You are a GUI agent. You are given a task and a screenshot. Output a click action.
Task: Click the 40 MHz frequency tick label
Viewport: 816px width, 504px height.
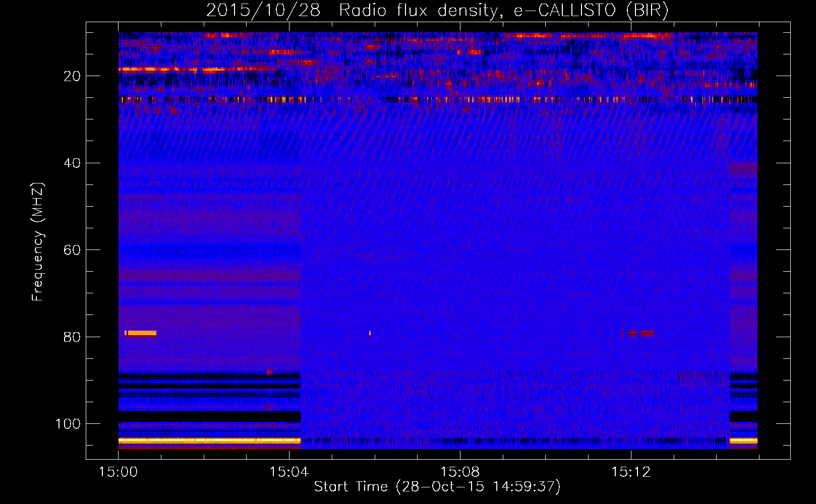(x=72, y=163)
